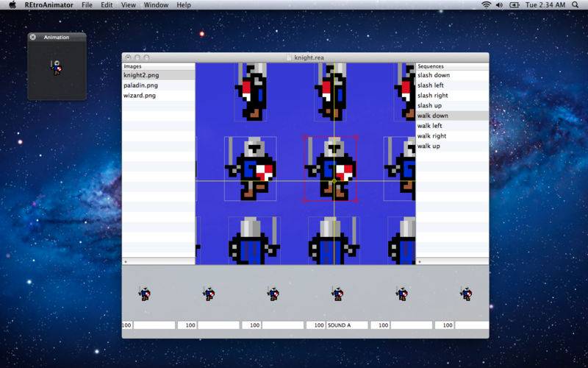The width and height of the screenshot is (588, 368).
Task: Open the Help menu
Action: [184, 5]
